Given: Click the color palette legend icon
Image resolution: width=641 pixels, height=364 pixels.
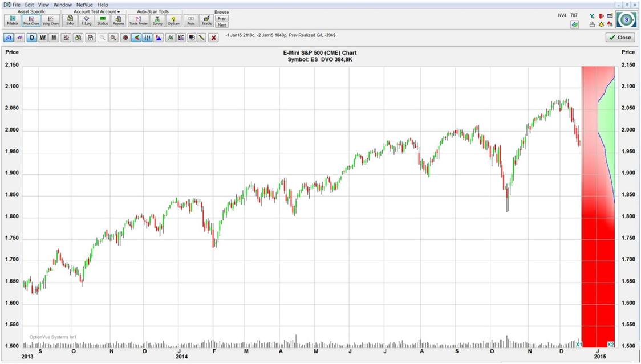Looking at the screenshot, I should pos(192,38).
